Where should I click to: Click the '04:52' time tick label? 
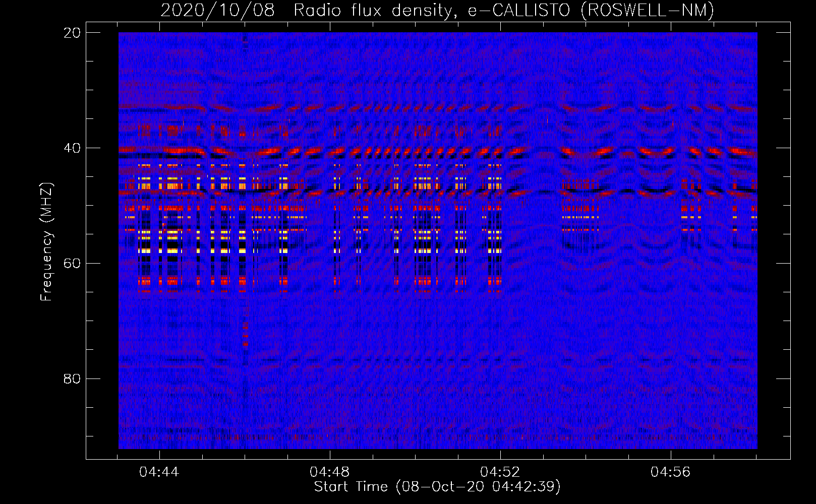click(x=500, y=472)
